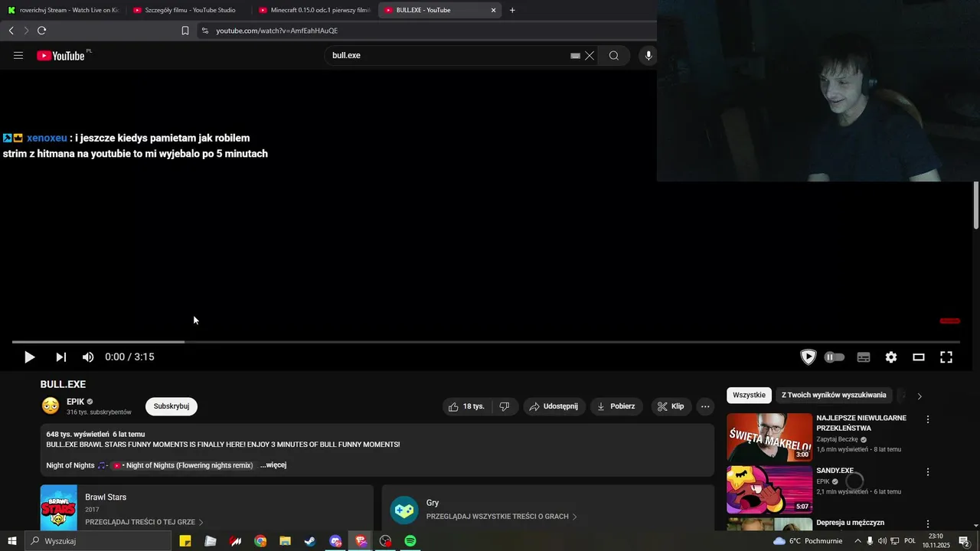
Task: Switch to Minecraft 0.15.0 browser tab
Action: tap(315, 10)
